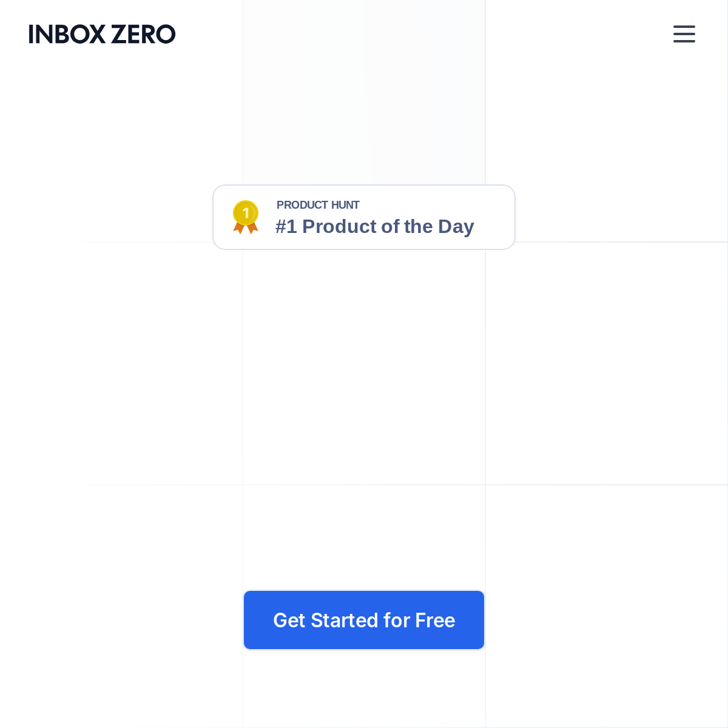
Task: Click the 'Free' text on the blue button
Action: point(435,620)
